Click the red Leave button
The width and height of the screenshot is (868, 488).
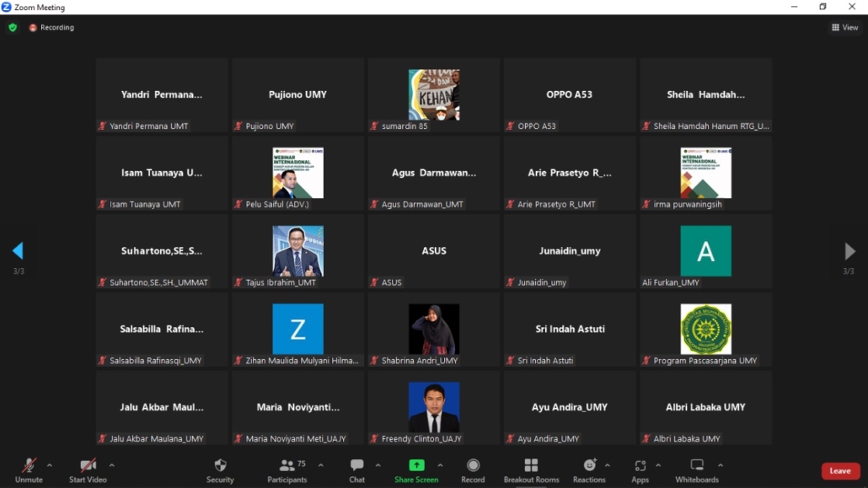coord(839,471)
